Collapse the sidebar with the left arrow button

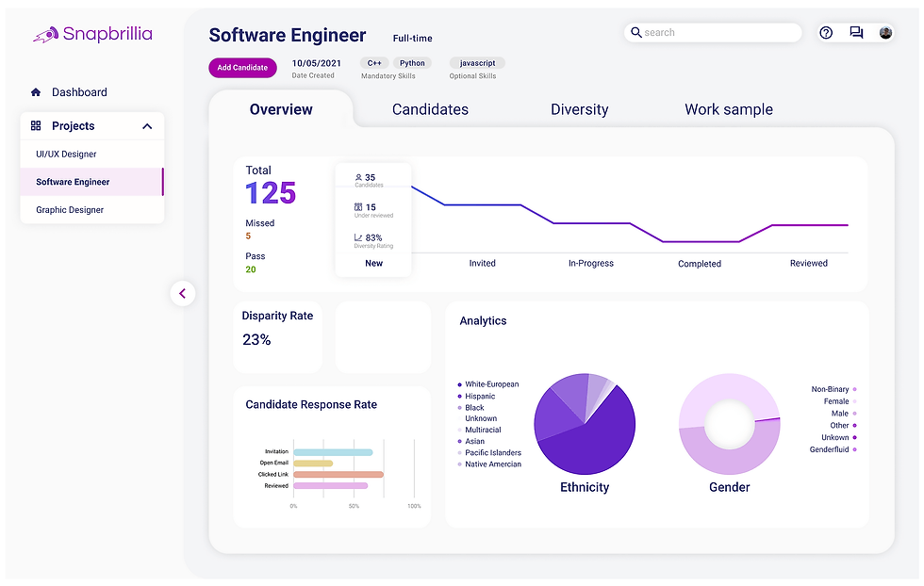coord(183,293)
